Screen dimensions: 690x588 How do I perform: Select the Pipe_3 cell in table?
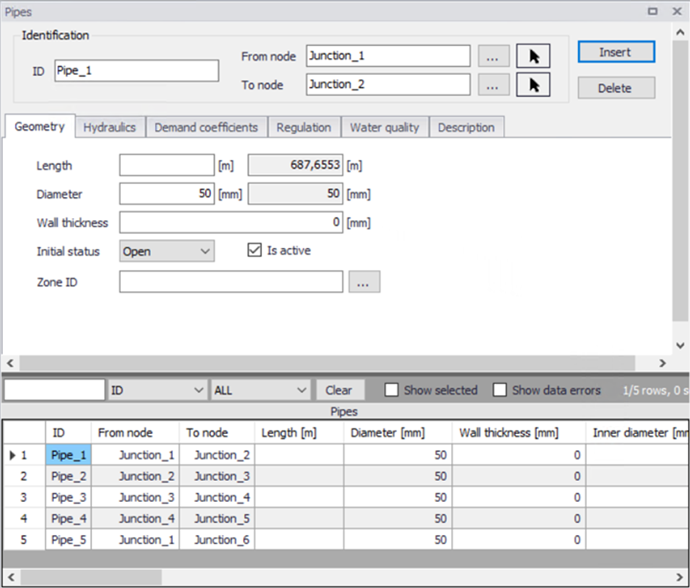69,497
